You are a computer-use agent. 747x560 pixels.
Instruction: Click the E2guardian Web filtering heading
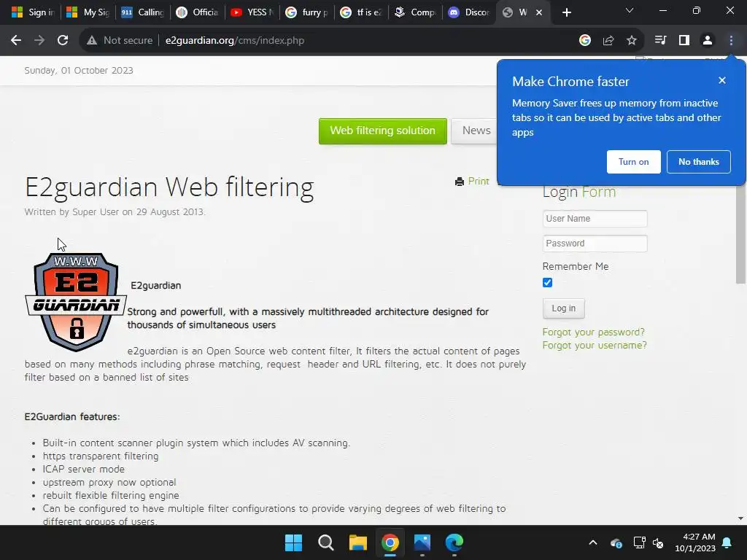click(169, 187)
